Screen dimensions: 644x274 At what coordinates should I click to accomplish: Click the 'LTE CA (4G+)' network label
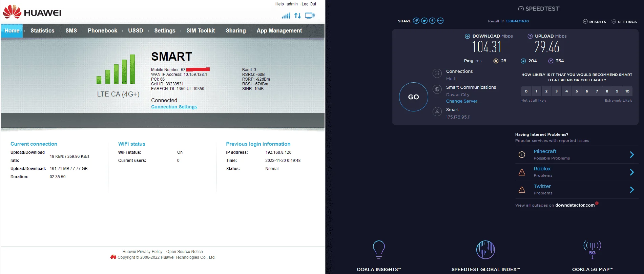coord(118,94)
